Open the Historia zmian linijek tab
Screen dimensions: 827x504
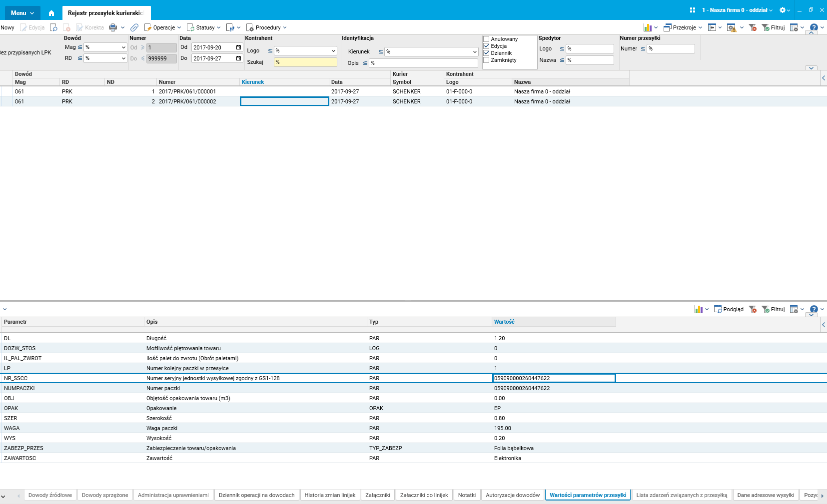coord(330,495)
